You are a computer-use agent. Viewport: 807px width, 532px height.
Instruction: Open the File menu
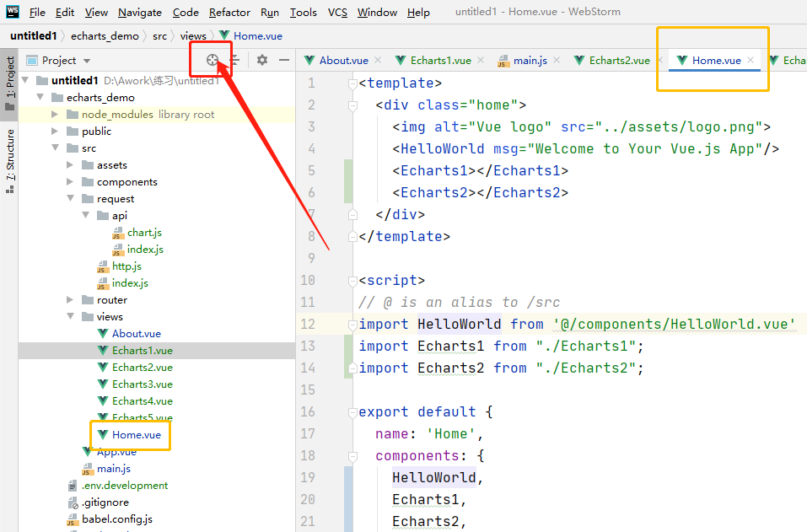pyautogui.click(x=37, y=13)
